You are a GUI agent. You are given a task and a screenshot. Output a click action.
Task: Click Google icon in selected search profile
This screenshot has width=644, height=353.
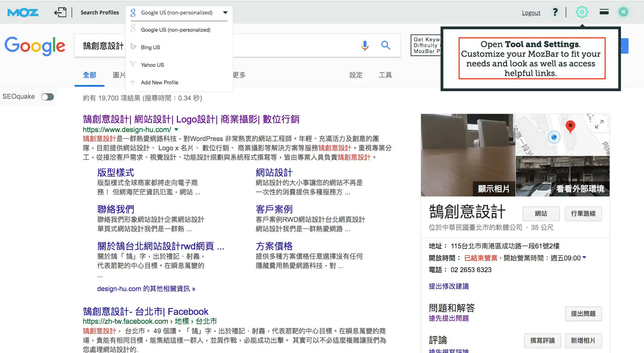click(x=133, y=13)
